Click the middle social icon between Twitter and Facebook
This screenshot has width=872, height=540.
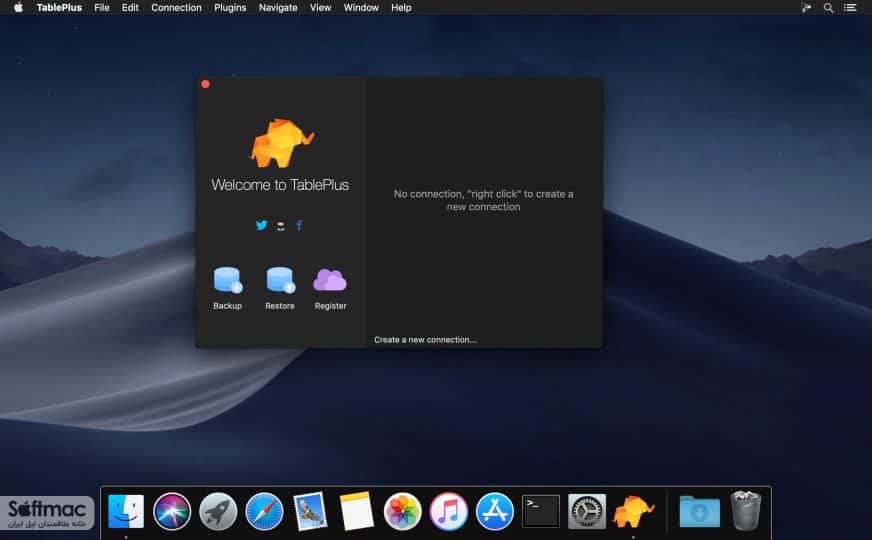click(281, 226)
